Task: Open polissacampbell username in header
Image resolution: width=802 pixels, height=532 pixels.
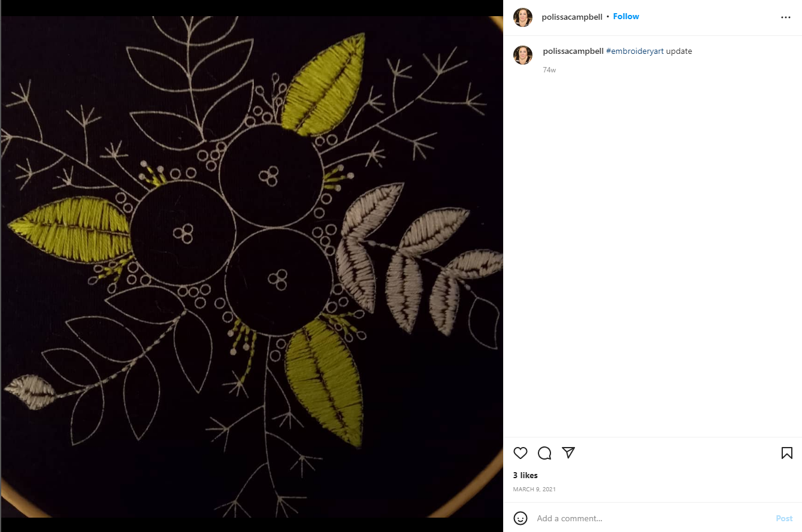Action: [x=572, y=17]
